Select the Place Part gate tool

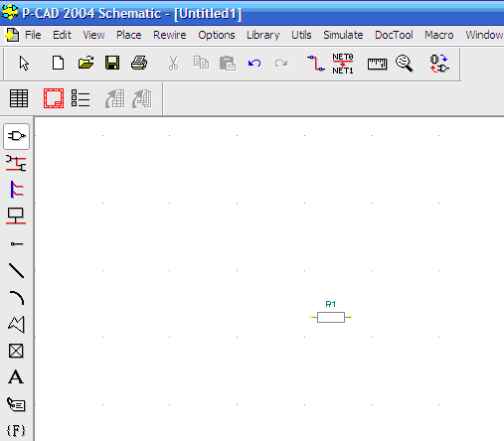coord(16,136)
